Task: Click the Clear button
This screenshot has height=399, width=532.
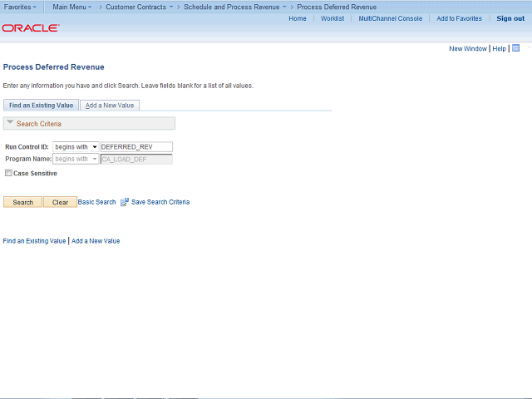Action: [60, 202]
